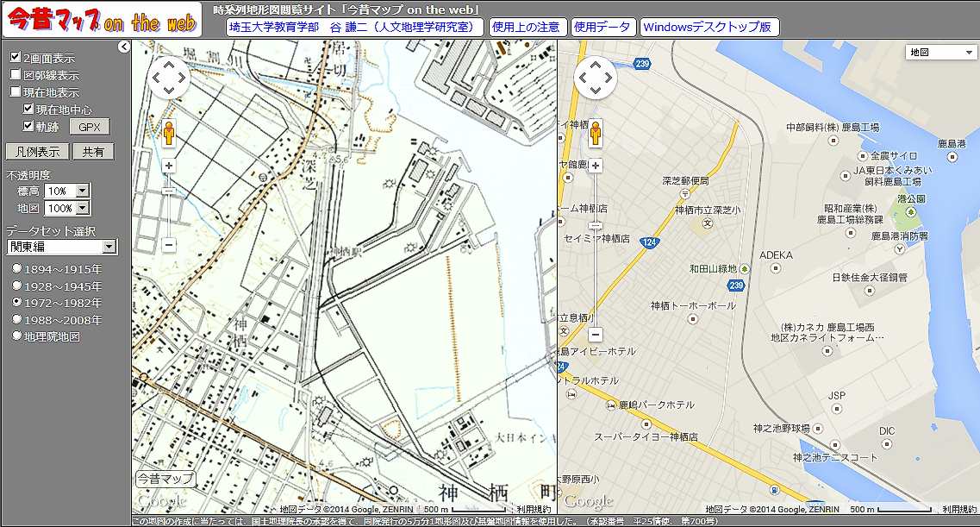Screen dimensions: 980x527
Task: Open the 使用データ link
Action: tap(602, 27)
